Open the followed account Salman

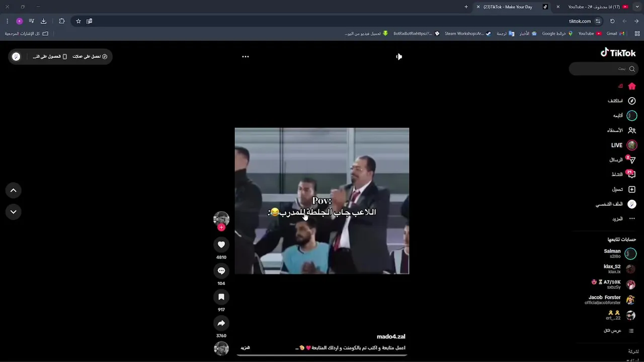[x=620, y=253]
